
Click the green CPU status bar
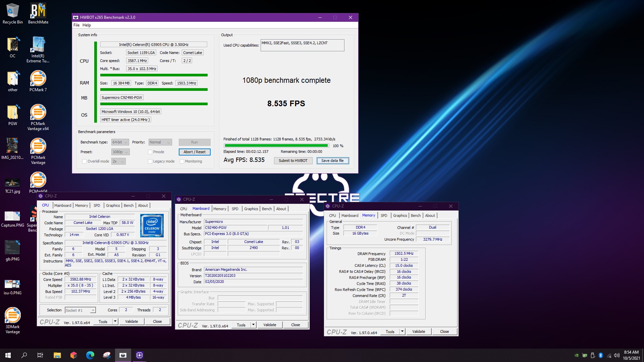pos(154,75)
